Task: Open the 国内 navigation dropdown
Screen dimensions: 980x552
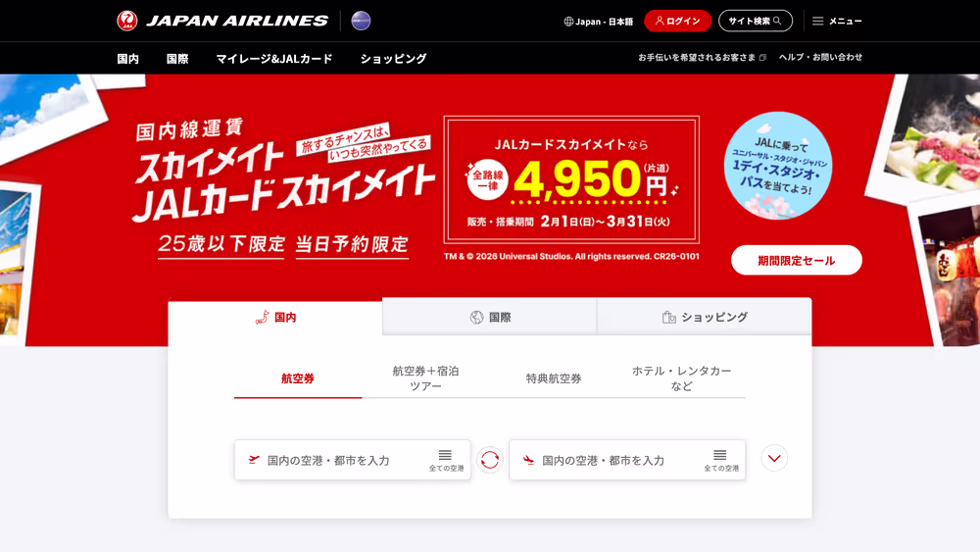Action: [127, 59]
